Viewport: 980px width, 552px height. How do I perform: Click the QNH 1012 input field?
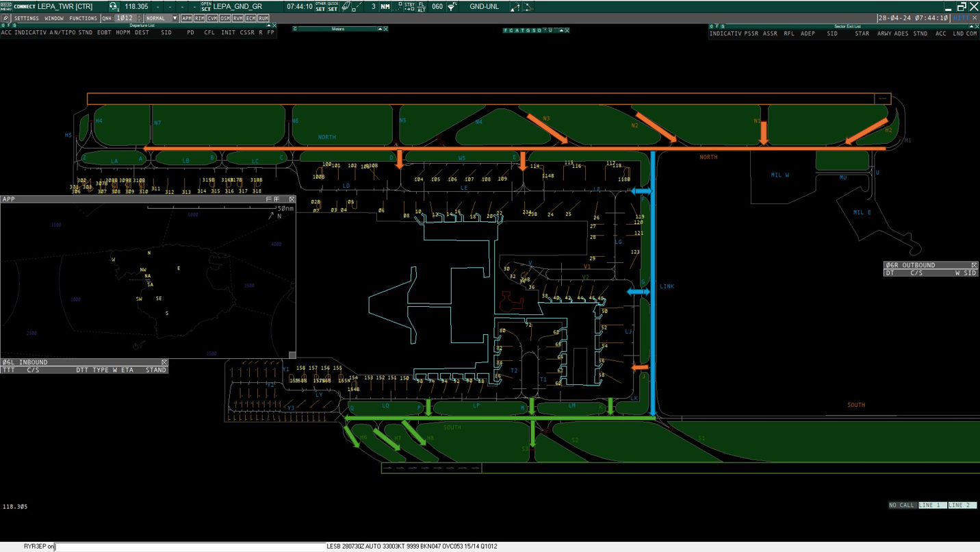tap(125, 18)
